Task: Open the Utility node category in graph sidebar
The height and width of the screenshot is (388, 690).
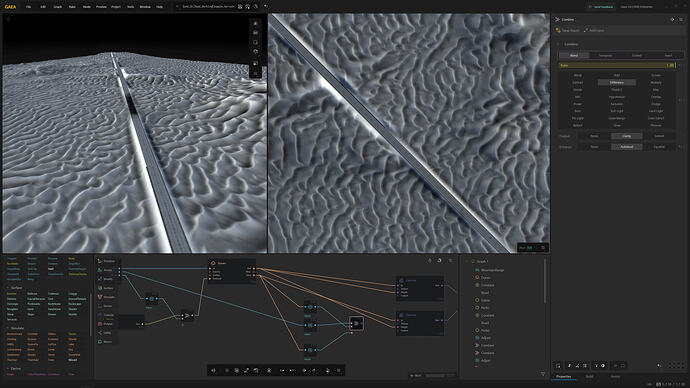Action: pos(106,333)
